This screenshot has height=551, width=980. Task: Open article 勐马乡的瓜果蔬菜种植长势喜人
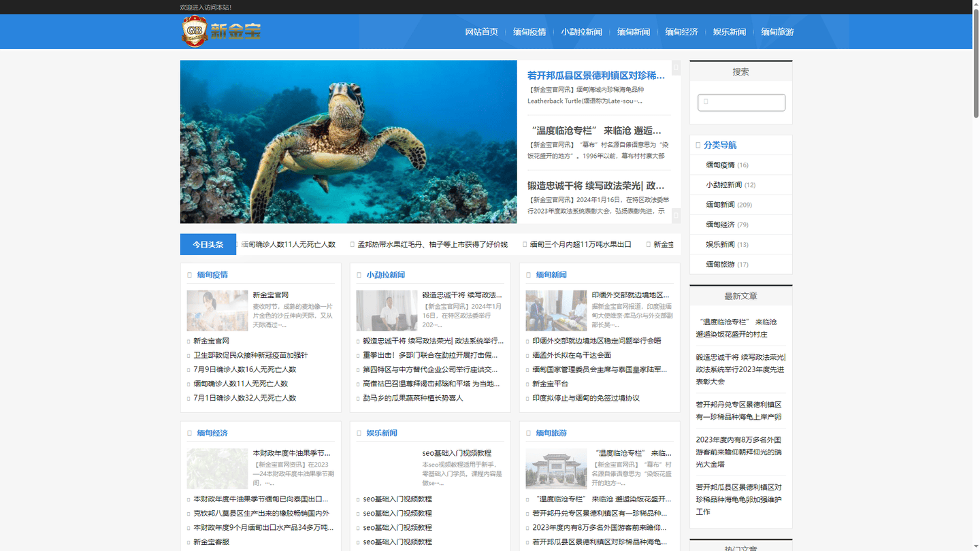pos(413,398)
